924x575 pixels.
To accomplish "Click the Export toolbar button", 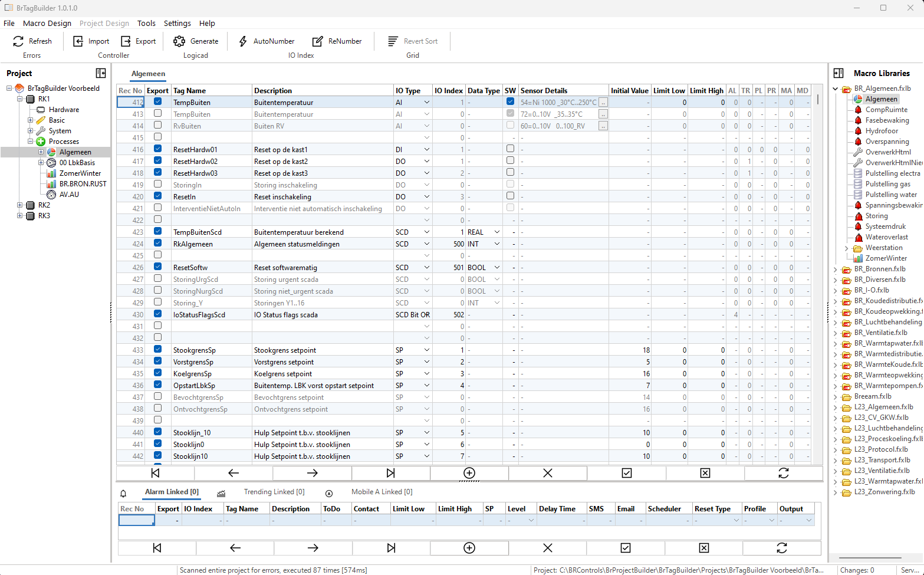I will (x=139, y=41).
